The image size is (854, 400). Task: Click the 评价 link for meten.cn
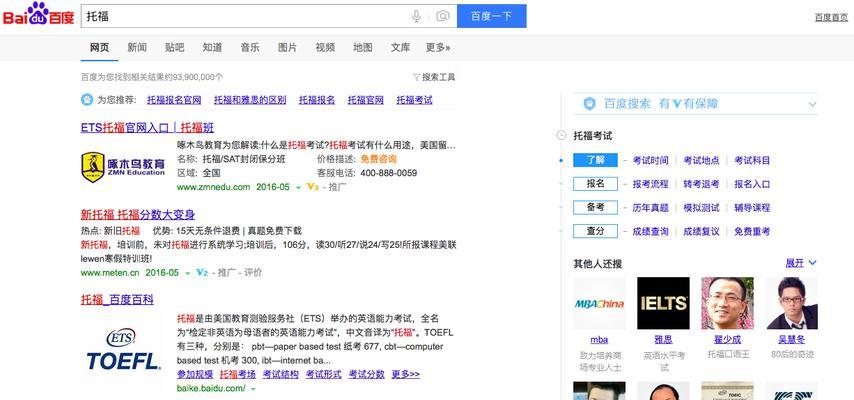pyautogui.click(x=253, y=272)
